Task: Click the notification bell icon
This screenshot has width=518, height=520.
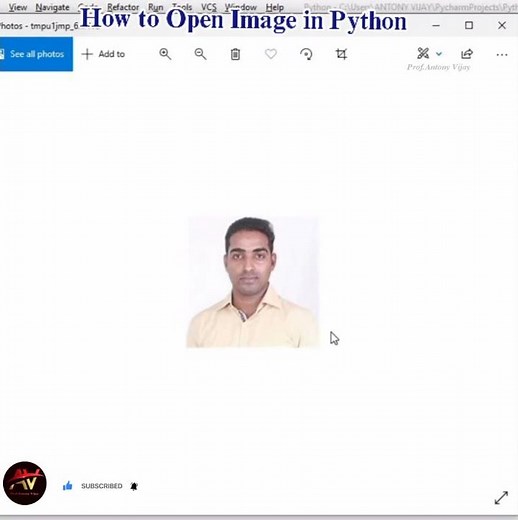Action: tap(134, 486)
